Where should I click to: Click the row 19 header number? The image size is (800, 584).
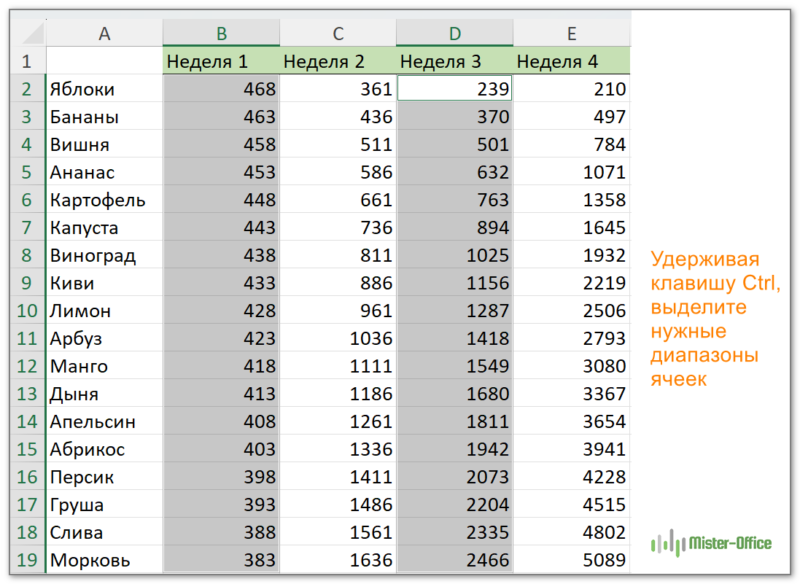click(27, 560)
